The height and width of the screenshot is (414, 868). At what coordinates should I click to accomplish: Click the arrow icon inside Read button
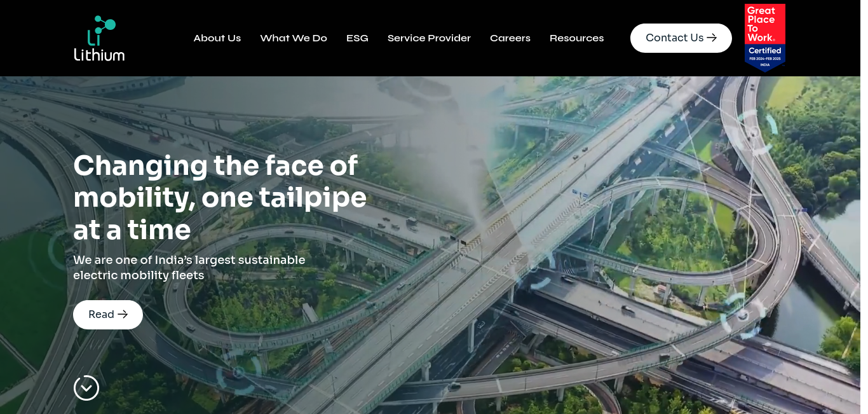click(123, 315)
